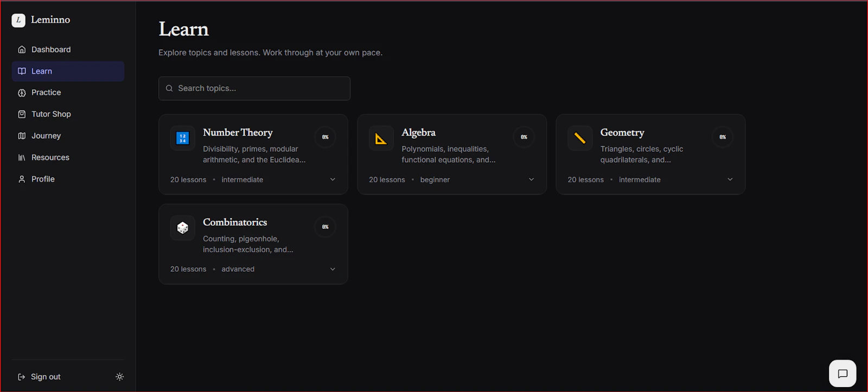Expand the Number Theory card chevron
This screenshot has height=392, width=868.
[x=333, y=179]
